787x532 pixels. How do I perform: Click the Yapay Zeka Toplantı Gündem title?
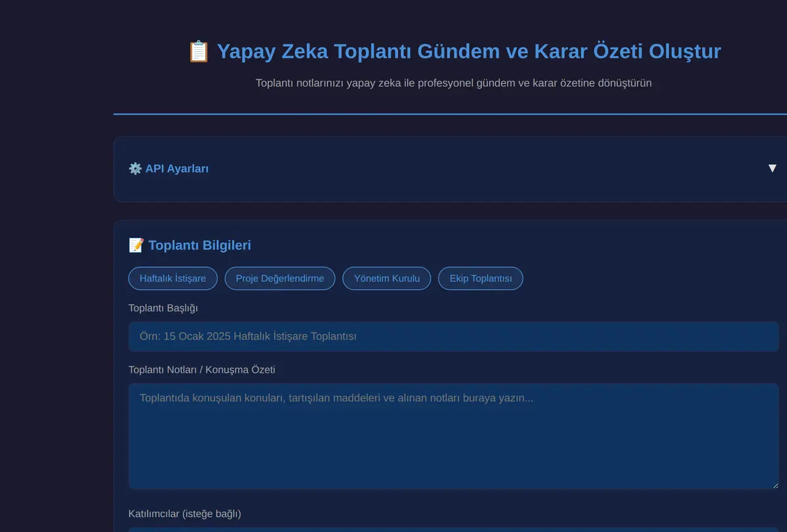[469, 51]
